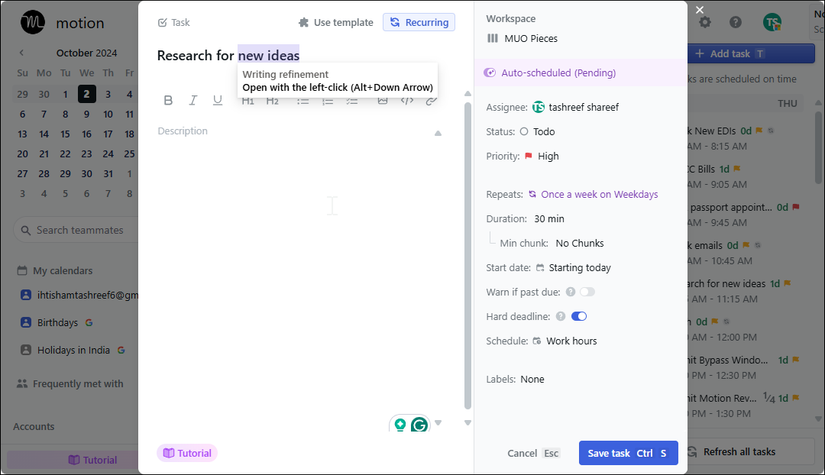
Task: Click the green lightbulb assistant icon
Action: pyautogui.click(x=400, y=425)
